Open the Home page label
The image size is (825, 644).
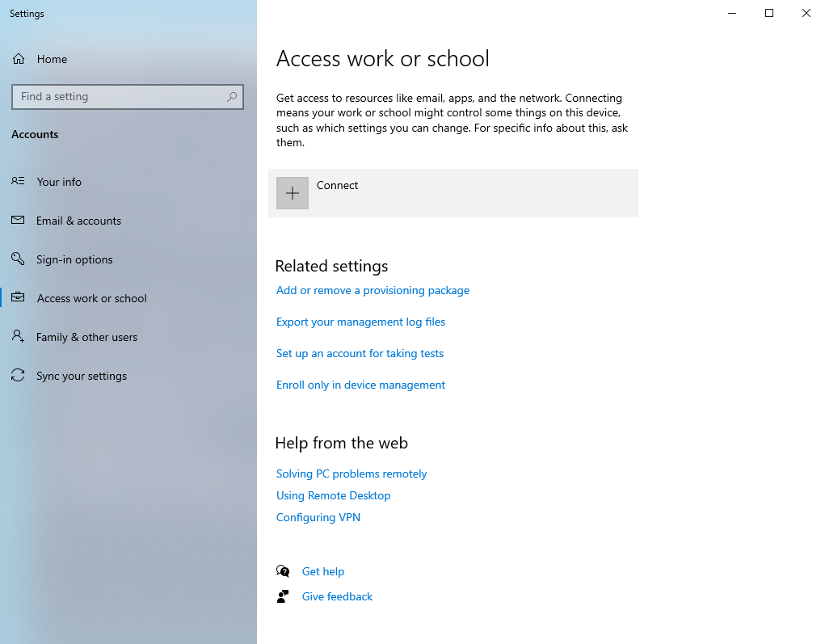pyautogui.click(x=52, y=59)
